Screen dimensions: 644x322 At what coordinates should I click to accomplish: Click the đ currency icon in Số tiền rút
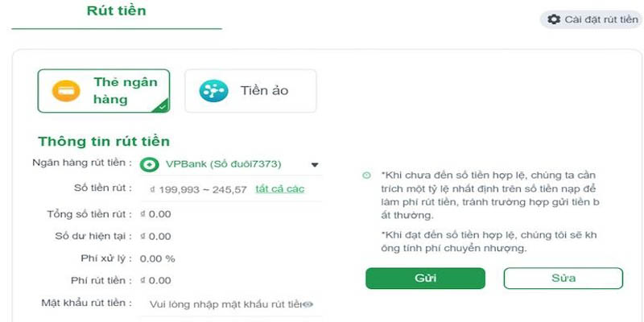point(152,189)
